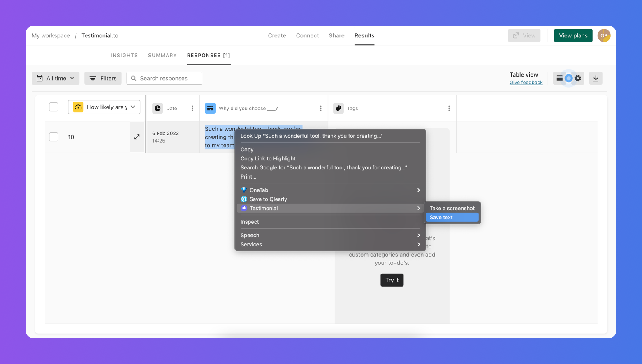Switch to the Summary tab

click(162, 55)
